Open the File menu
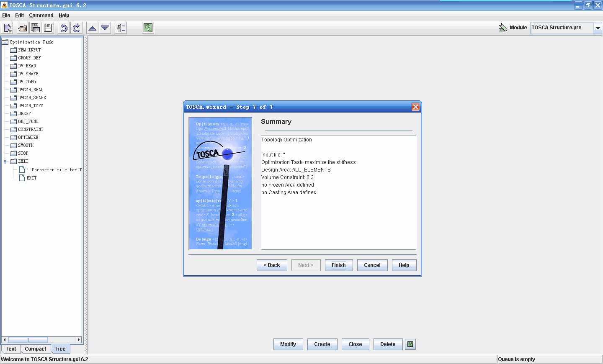The width and height of the screenshot is (603, 364). (6, 15)
